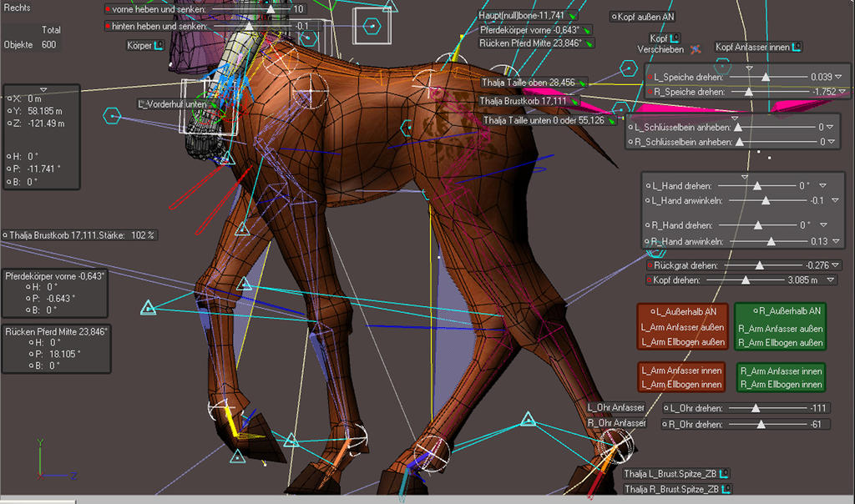Select the cyan hexagon handle left of L_Vorderhuf unten
The image size is (855, 504).
point(112,116)
